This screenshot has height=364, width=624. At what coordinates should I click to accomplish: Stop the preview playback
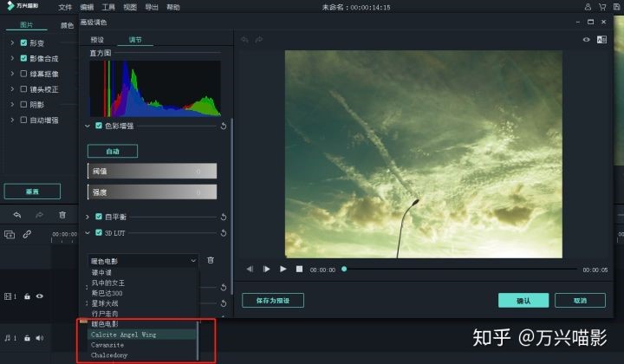pyautogui.click(x=299, y=270)
